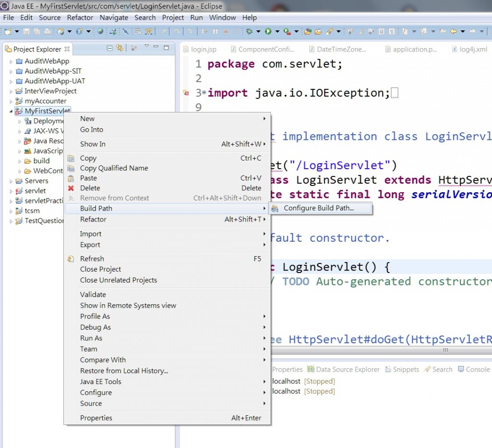Screen dimensions: 492x448
Task: Click the Print toolbar icon
Action: coord(47,31)
